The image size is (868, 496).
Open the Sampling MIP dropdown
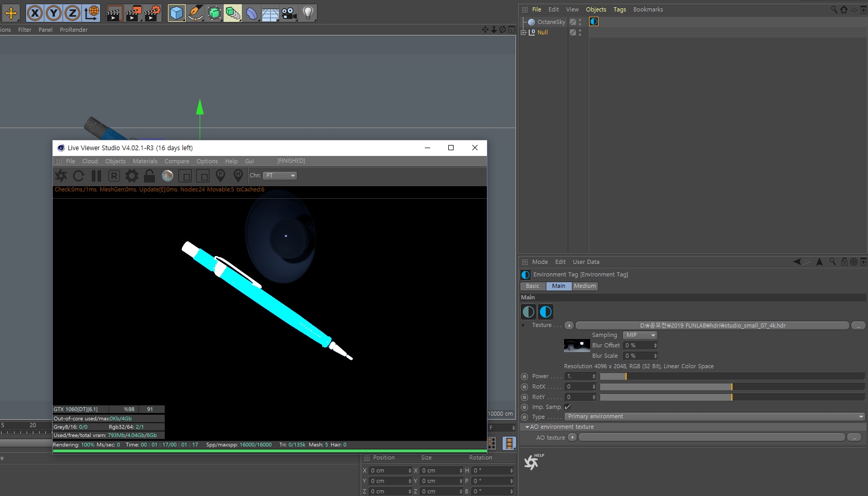(x=640, y=335)
